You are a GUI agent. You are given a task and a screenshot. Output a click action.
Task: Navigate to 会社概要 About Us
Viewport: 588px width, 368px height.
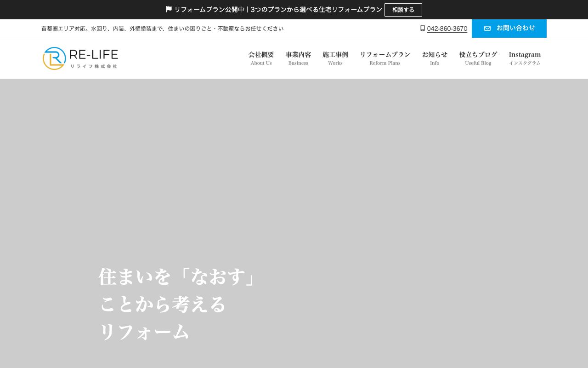tap(261, 58)
